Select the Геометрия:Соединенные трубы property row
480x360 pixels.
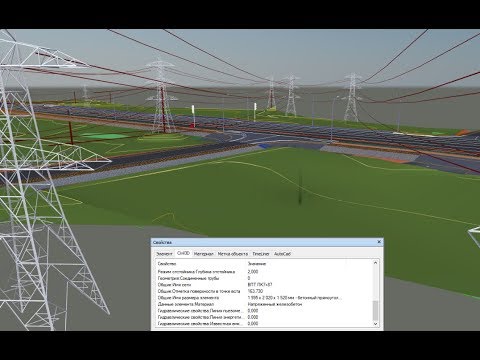click(264, 278)
